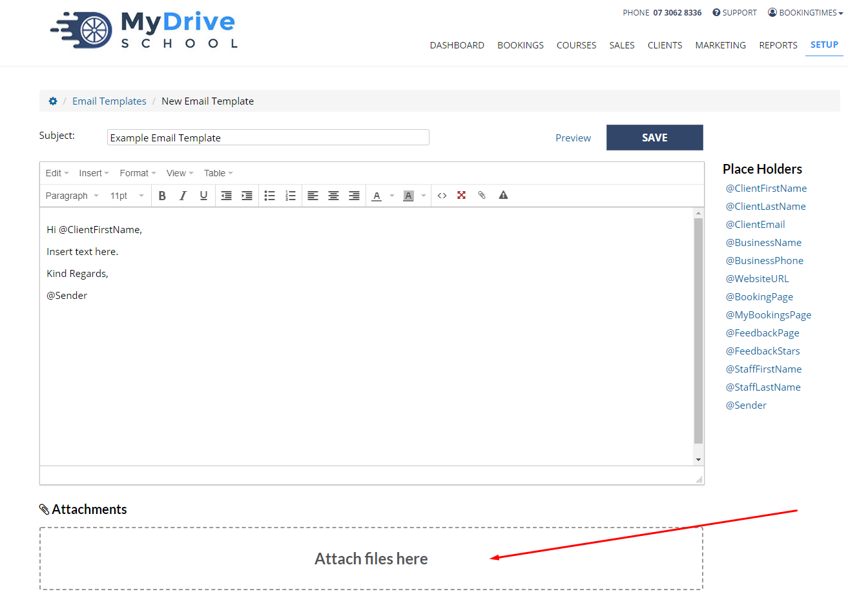848x616 pixels.
Task: Open the Format menu
Action: (138, 173)
